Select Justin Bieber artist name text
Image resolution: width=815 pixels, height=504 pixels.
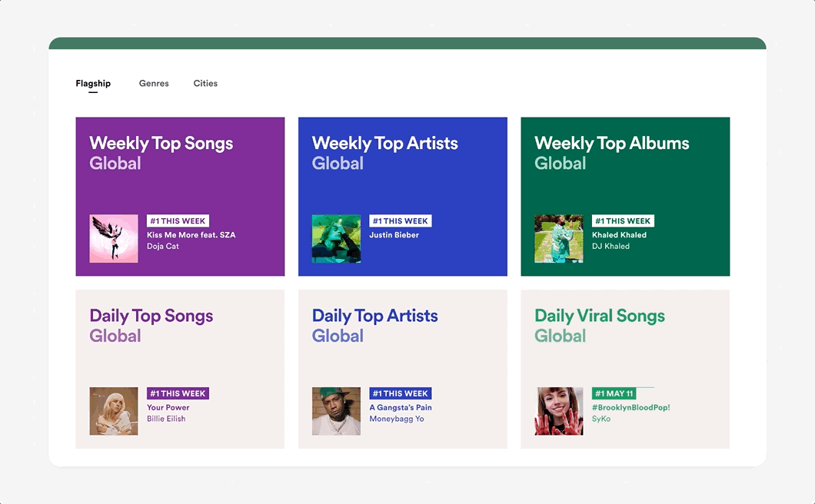394,235
